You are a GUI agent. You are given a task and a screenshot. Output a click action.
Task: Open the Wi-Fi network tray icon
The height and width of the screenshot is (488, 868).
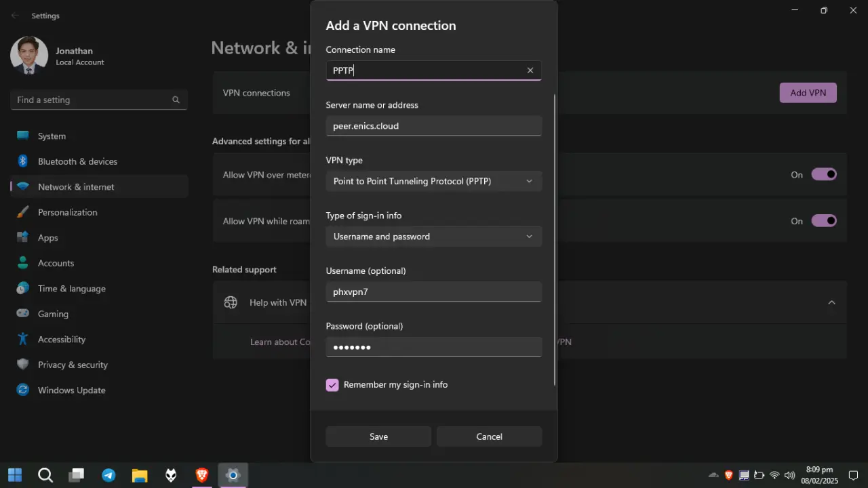774,475
